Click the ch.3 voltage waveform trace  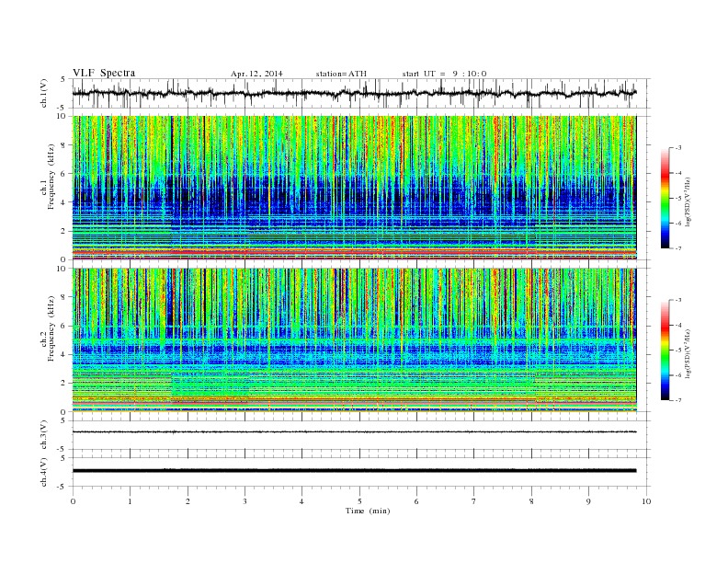(x=354, y=432)
